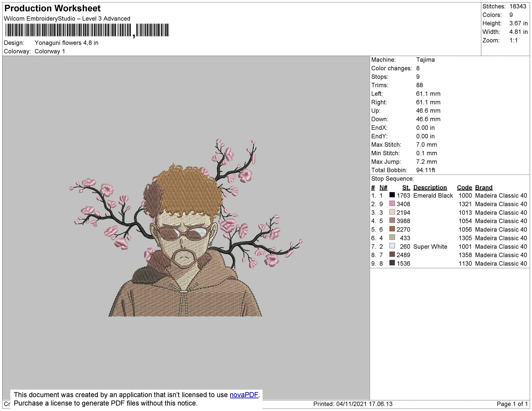Click the Super White color swatch
This screenshot has height=411, width=532.
pos(392,246)
